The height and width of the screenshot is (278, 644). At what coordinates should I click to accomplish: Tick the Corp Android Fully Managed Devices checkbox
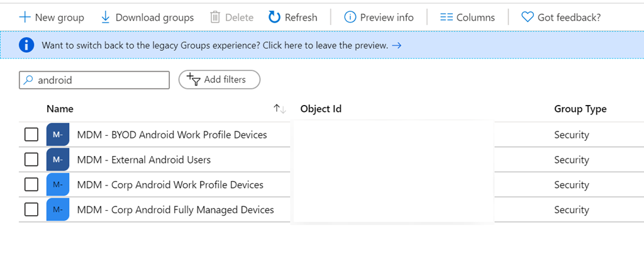click(31, 209)
